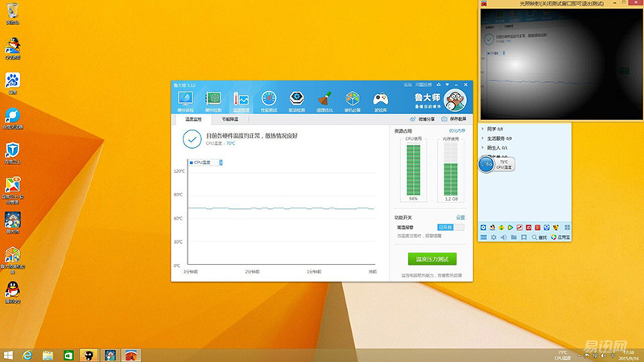Click QQ penguin desktop icon near bottom
644x362 pixels.
(x=13, y=292)
